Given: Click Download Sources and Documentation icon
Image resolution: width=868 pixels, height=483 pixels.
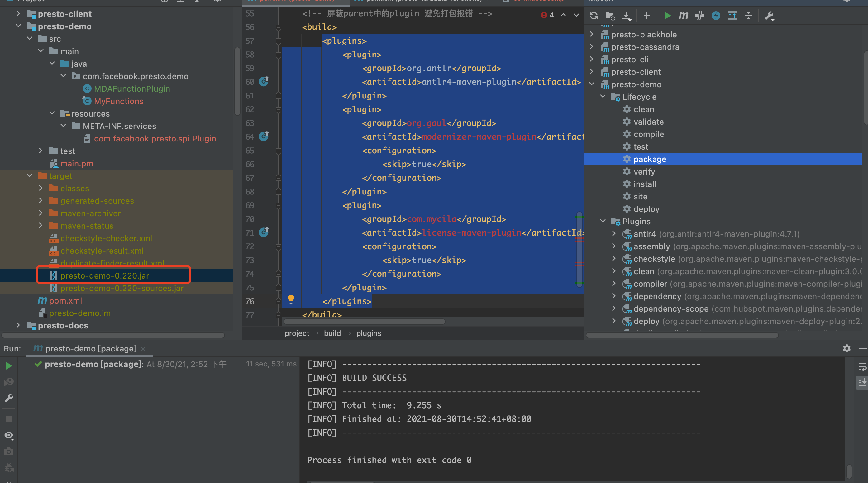Looking at the screenshot, I should click(x=626, y=16).
